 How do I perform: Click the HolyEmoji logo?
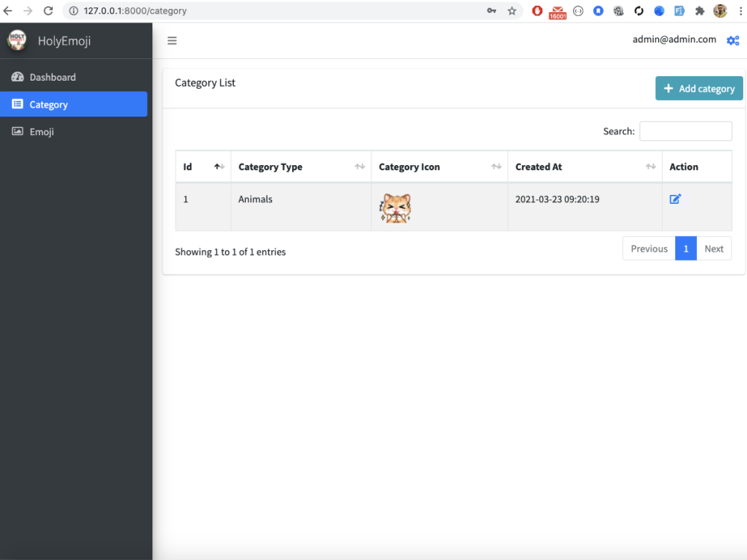click(16, 40)
